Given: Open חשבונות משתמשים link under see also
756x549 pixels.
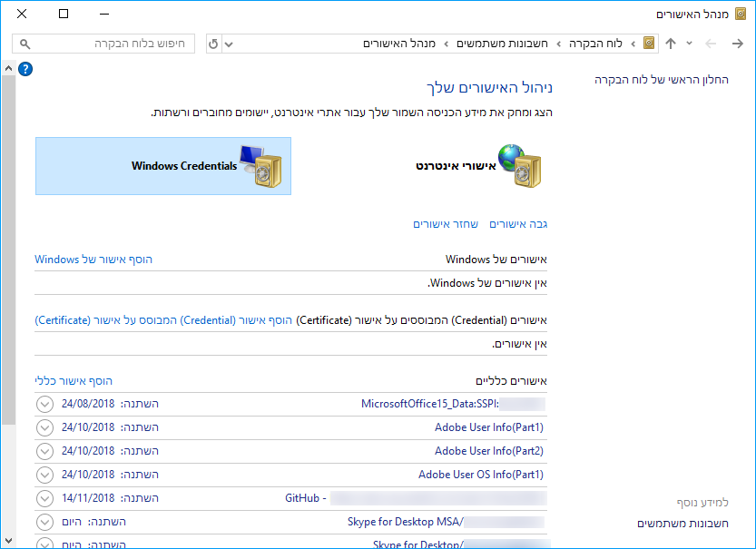Looking at the screenshot, I should 682,524.
